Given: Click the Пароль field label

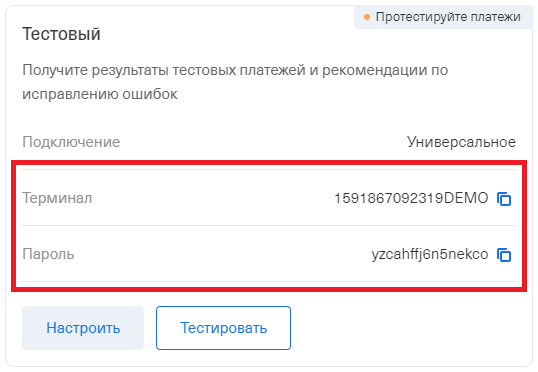Looking at the screenshot, I should (x=48, y=255).
